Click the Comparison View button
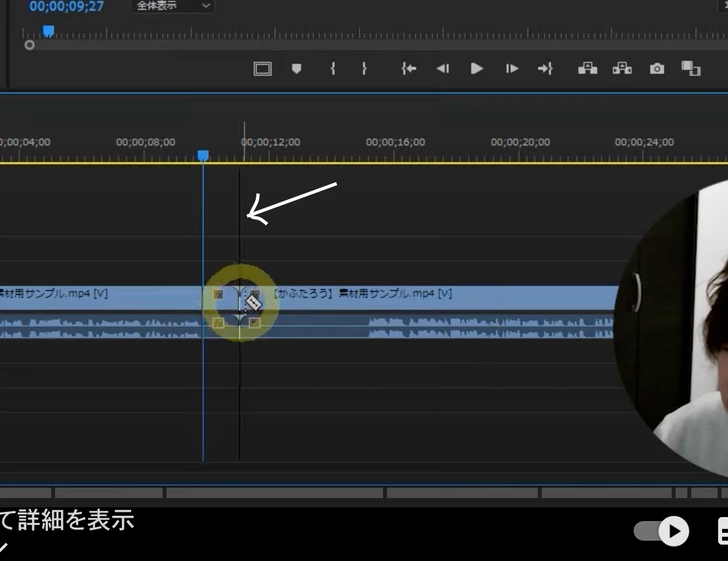The image size is (728, 561). point(691,69)
